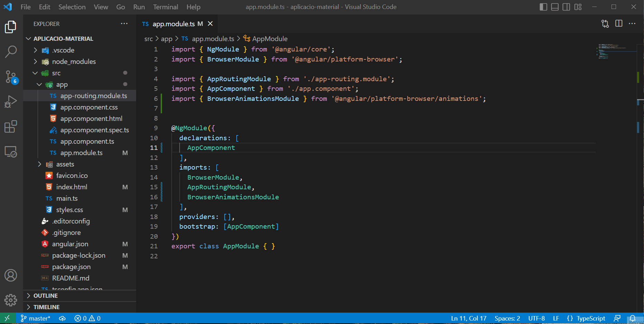Open the Source Control view
This screenshot has width=644, height=324.
tap(11, 77)
